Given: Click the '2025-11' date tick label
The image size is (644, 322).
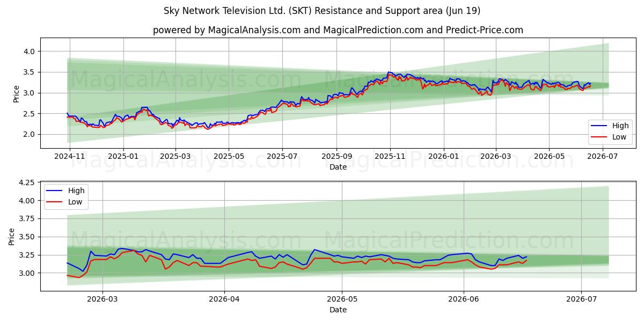Looking at the screenshot, I should click(390, 156).
